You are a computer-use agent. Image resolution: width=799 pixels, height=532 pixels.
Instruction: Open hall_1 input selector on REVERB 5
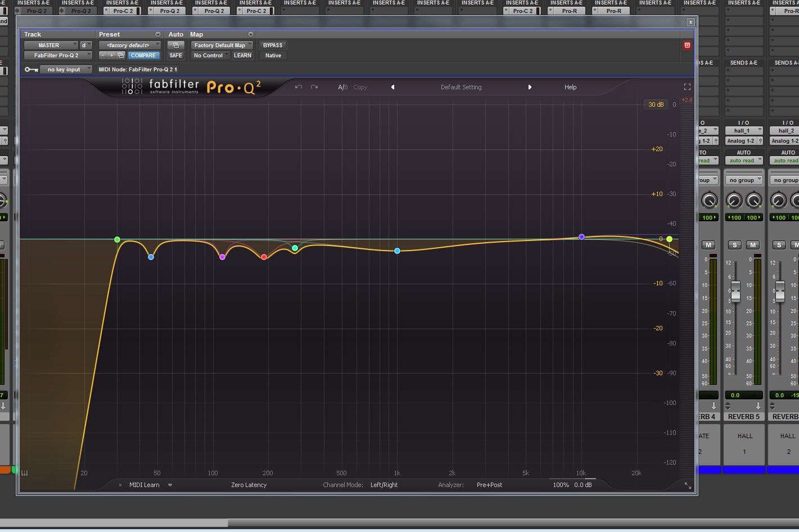coord(744,130)
